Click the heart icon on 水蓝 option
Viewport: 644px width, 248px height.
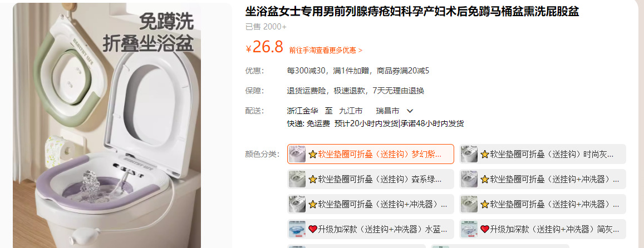[313, 229]
